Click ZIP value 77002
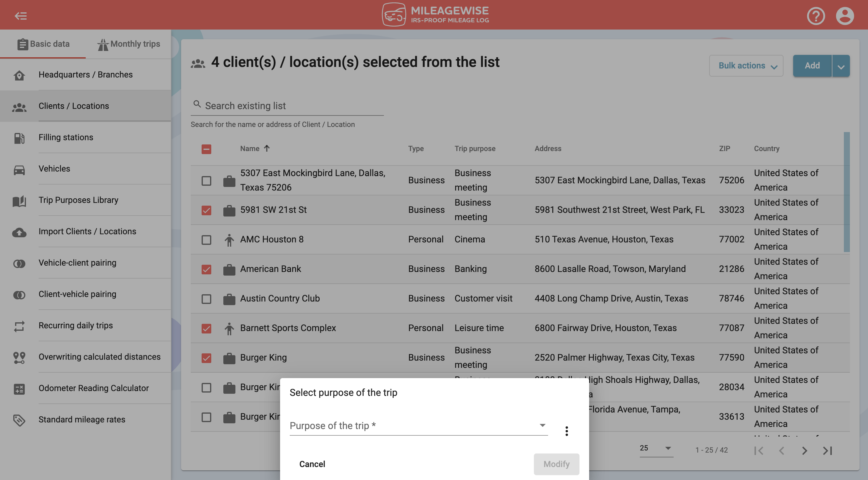This screenshot has height=480, width=868. point(731,239)
